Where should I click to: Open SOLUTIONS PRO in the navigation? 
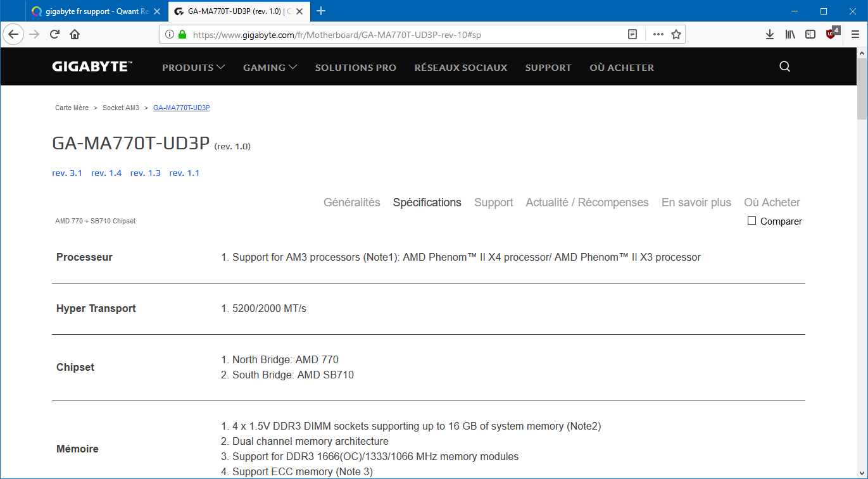(x=356, y=68)
